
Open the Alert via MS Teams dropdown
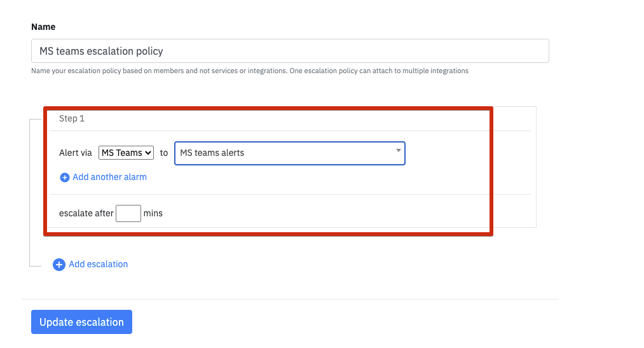click(126, 153)
